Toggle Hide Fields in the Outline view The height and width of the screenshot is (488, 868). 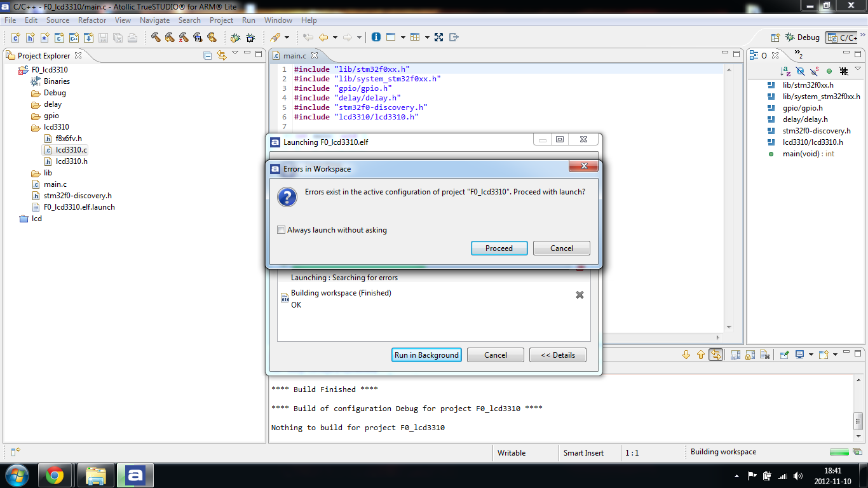[800, 71]
